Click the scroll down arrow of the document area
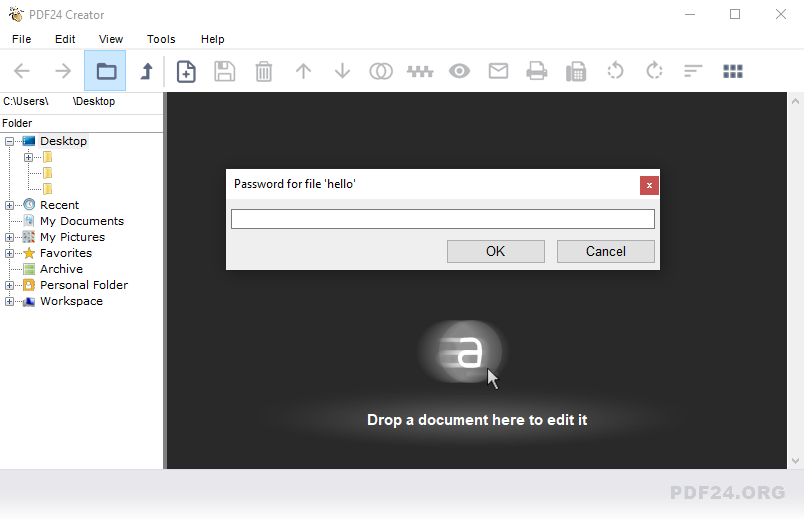Viewport: 804px width, 519px height. (x=795, y=461)
